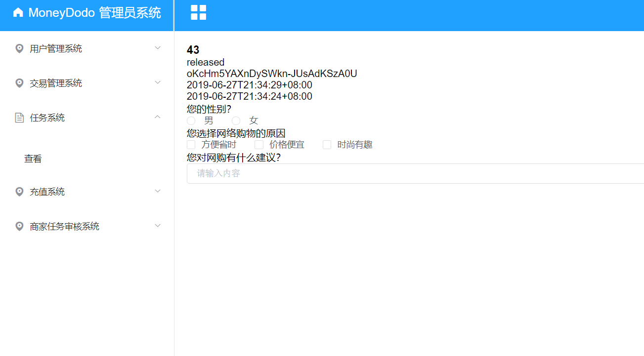
Task: Click the question 您对网购有什么建议?
Action: point(234,158)
